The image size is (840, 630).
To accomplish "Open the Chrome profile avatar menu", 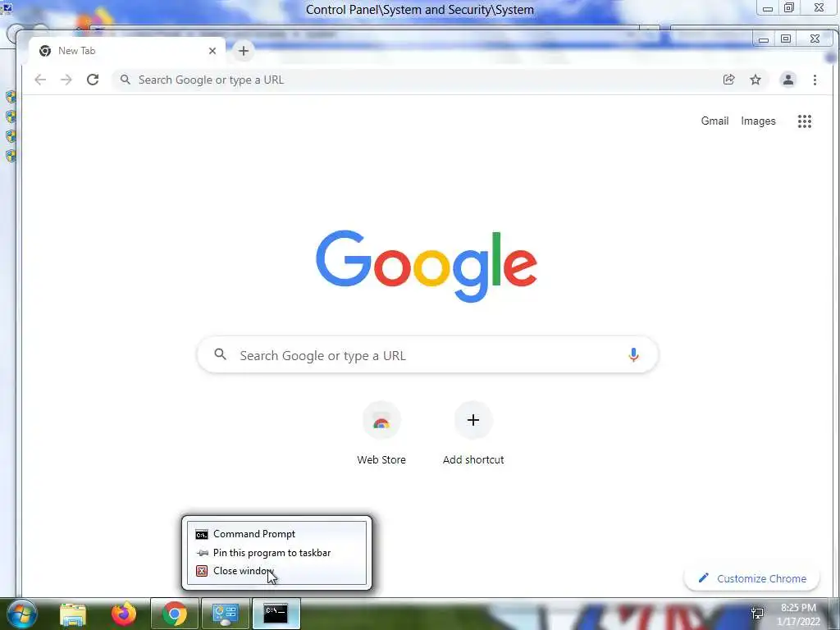I will point(788,80).
